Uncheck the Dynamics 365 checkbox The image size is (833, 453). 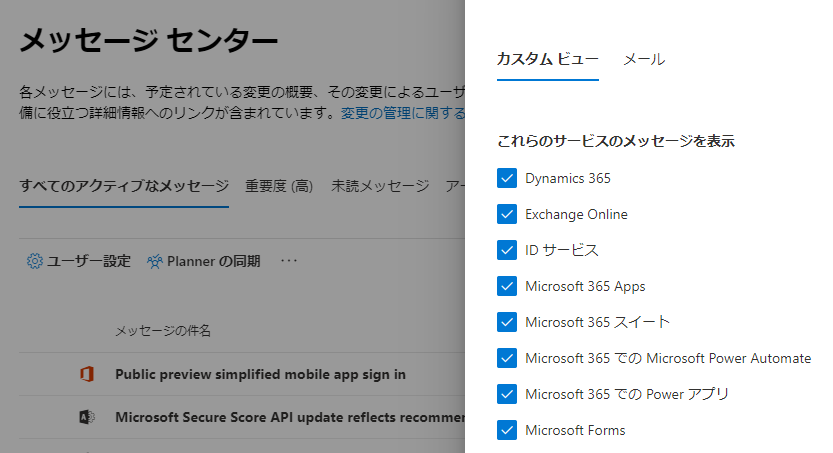tap(507, 178)
